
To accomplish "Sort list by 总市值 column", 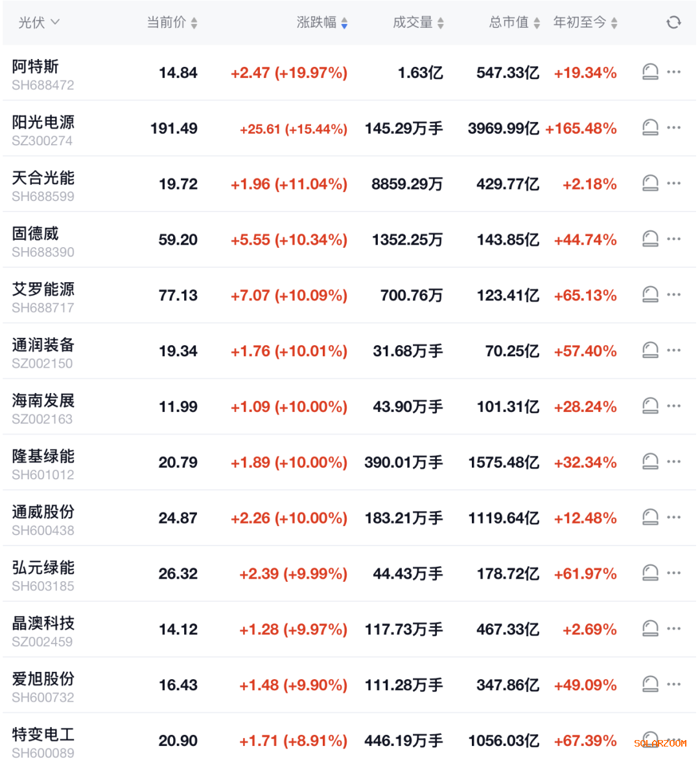I will 515,23.
